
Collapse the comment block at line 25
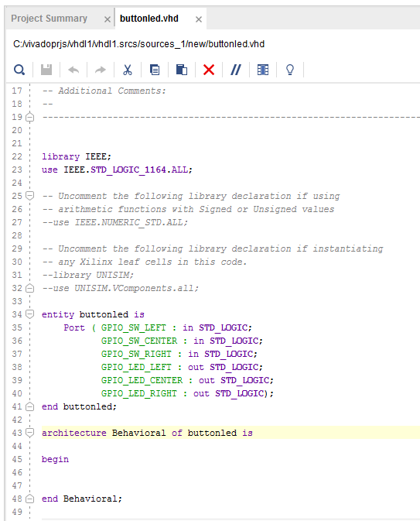tap(30, 196)
